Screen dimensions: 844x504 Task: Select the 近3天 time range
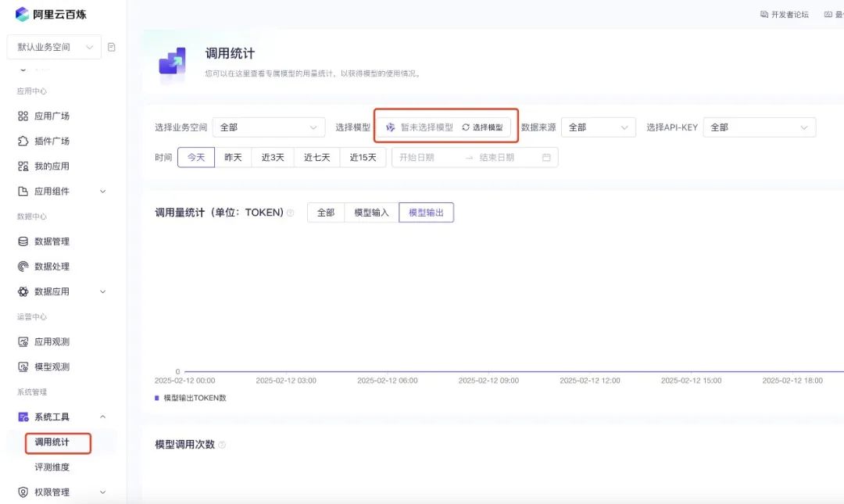tap(273, 157)
